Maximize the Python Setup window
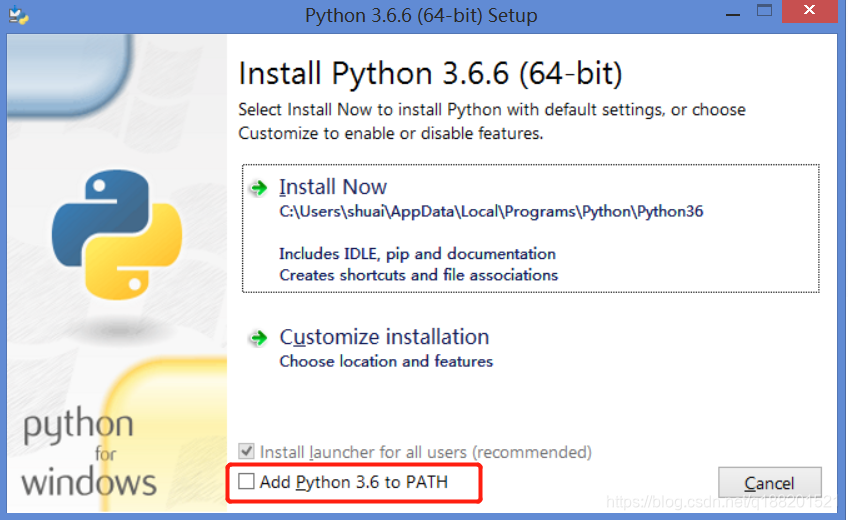This screenshot has height=520, width=848. [x=764, y=11]
